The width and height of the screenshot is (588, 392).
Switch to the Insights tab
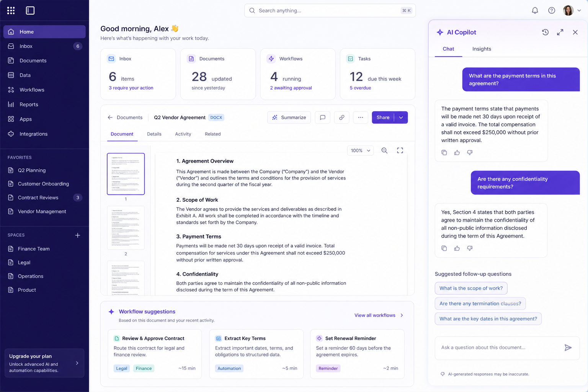(x=482, y=49)
